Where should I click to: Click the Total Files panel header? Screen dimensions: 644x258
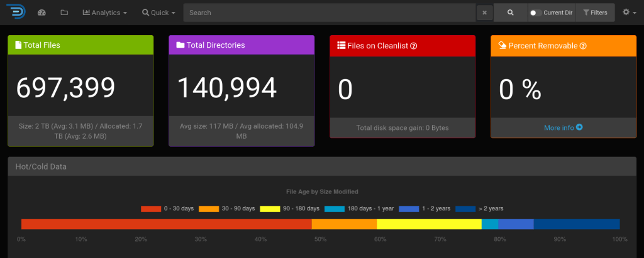(80, 45)
